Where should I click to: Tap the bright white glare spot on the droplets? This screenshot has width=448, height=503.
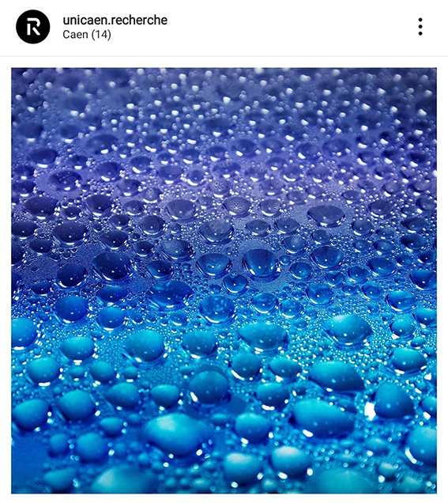pyautogui.click(x=370, y=411)
